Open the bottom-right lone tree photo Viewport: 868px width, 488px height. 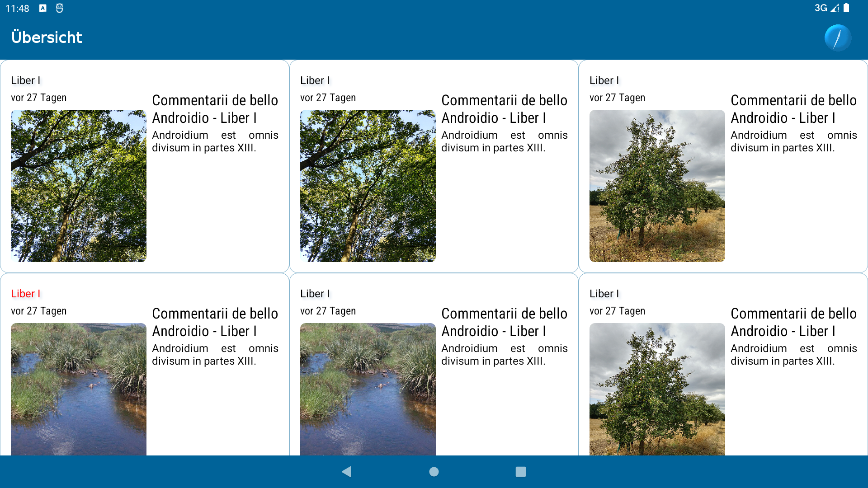click(x=657, y=389)
